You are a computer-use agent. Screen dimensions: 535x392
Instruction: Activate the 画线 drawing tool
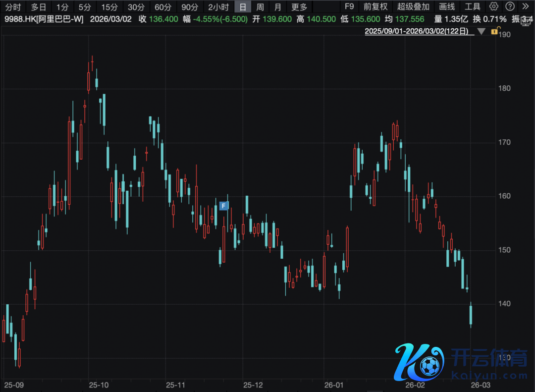pos(447,7)
